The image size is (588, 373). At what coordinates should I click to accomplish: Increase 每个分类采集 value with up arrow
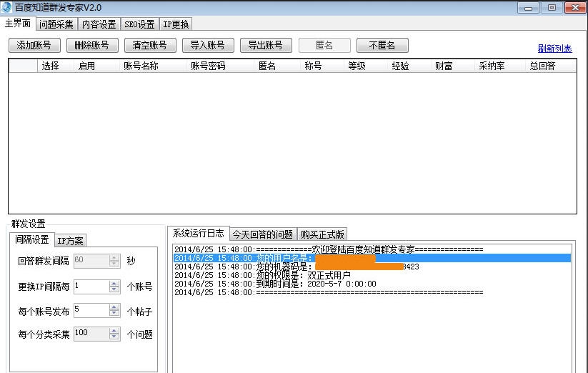coord(114,331)
